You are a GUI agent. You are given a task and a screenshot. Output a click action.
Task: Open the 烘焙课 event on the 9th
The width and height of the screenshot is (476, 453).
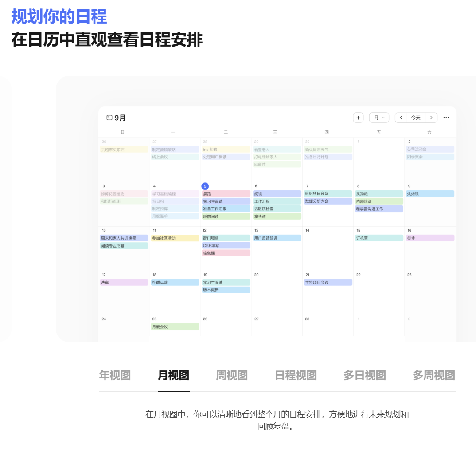429,194
